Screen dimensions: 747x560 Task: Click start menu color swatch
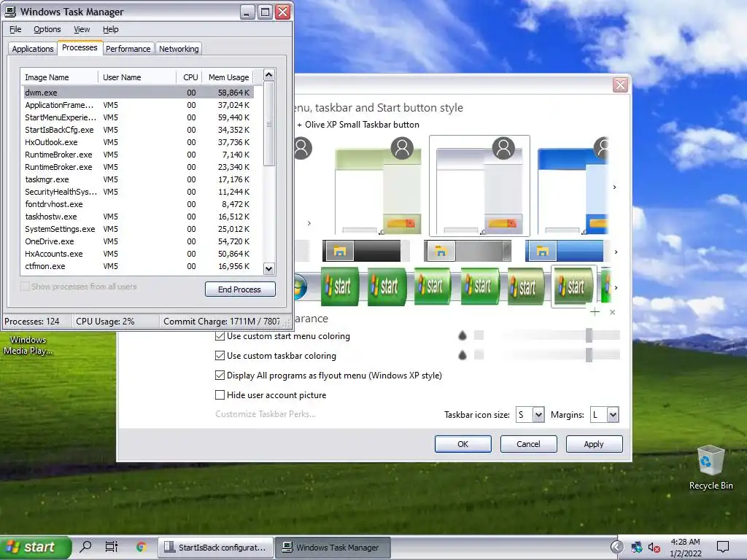479,335
